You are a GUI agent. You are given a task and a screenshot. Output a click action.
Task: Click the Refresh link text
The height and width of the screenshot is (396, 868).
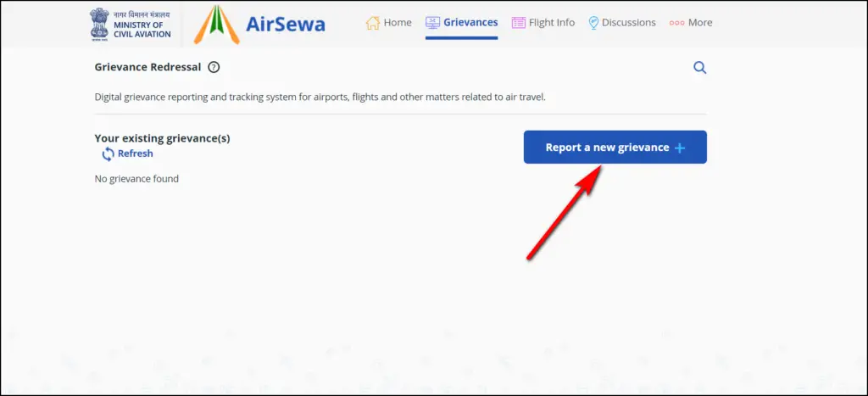point(135,154)
